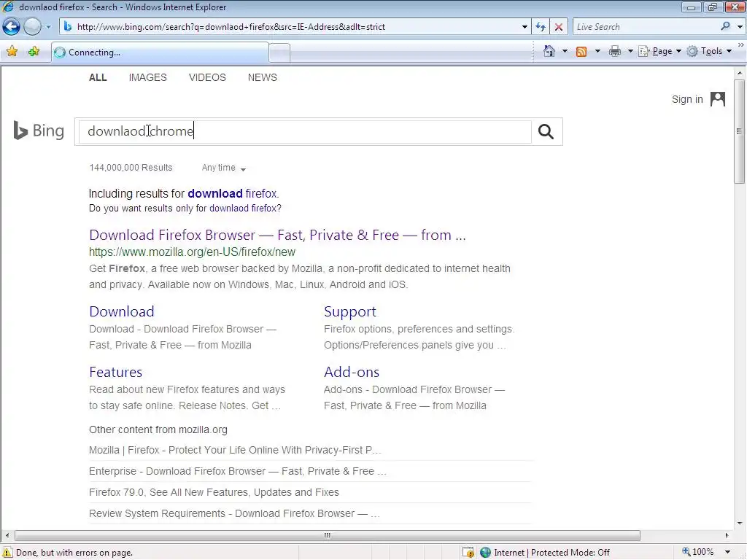Open the Any time filter dropdown
The image size is (747, 560).
[x=223, y=168]
